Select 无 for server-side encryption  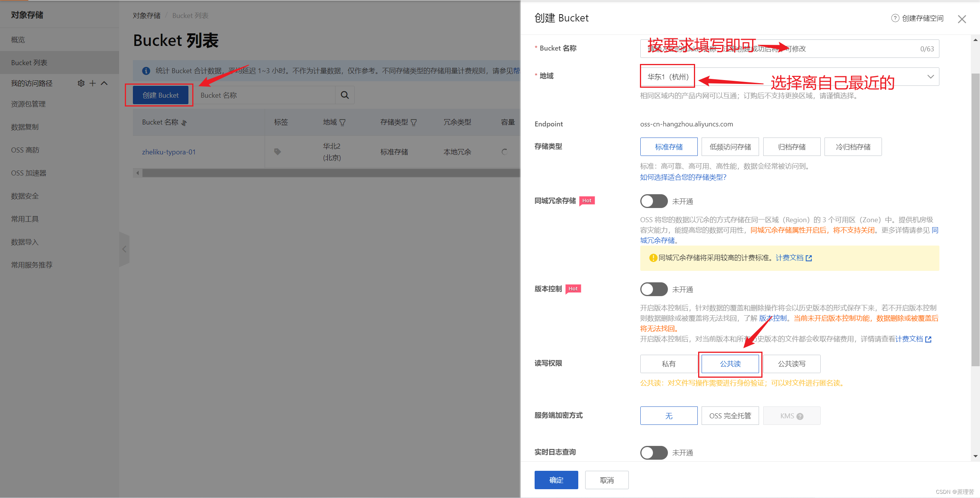coord(669,416)
